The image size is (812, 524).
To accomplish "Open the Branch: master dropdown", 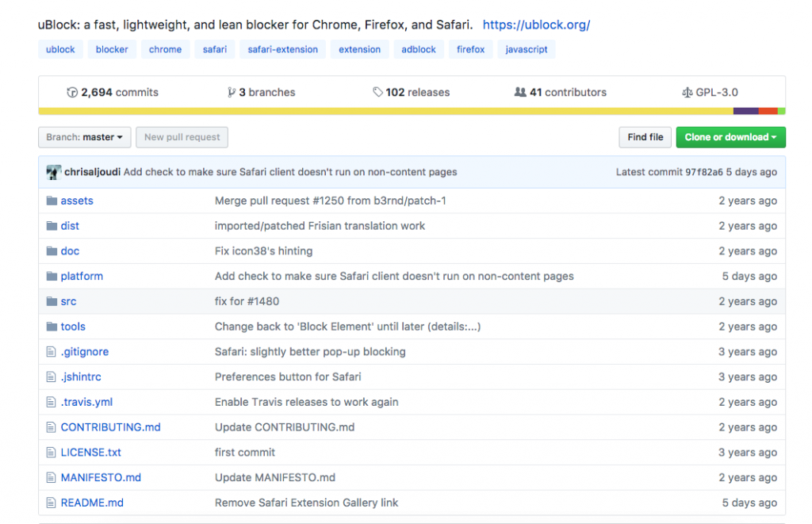I will tap(84, 137).
